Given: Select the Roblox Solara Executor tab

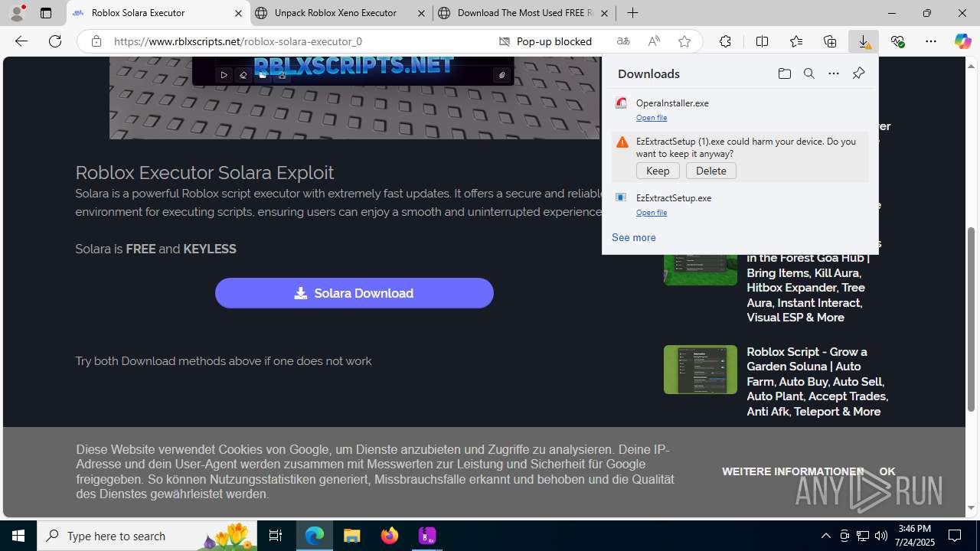Looking at the screenshot, I should point(158,13).
